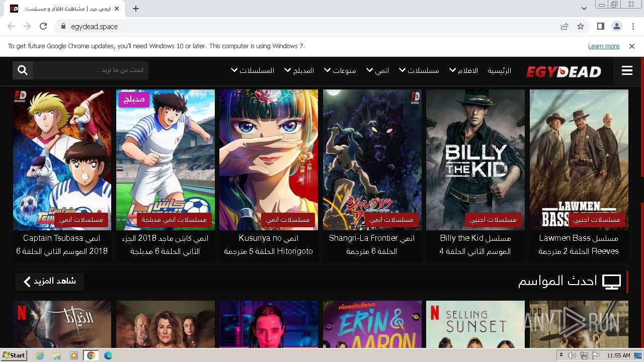This screenshot has height=362, width=644.
Task: Open Chrome three-dot menu
Action: (632, 26)
